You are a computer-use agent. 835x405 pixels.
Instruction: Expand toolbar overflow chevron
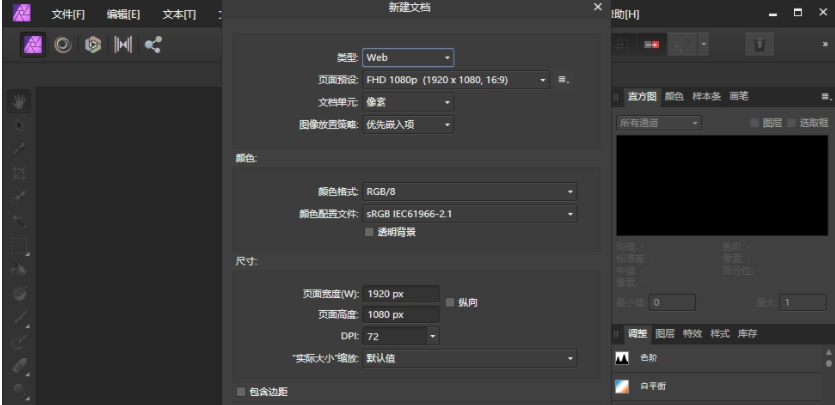pyautogui.click(x=825, y=45)
